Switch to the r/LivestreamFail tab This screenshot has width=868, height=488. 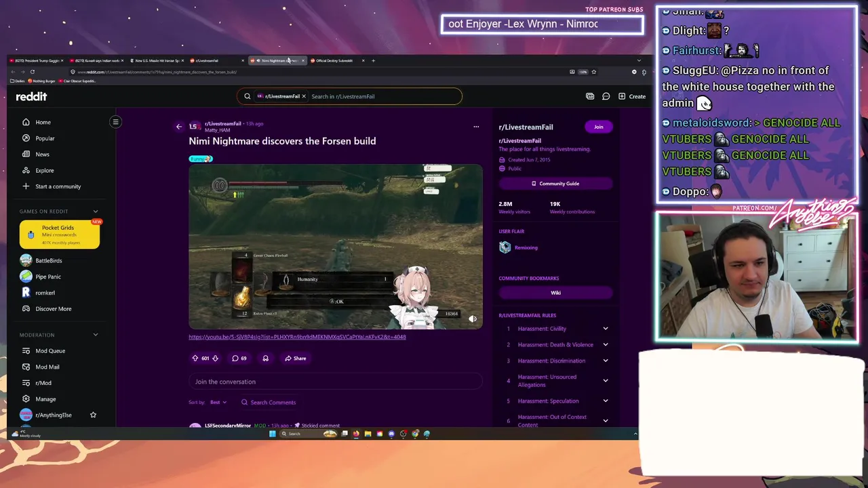(x=218, y=60)
